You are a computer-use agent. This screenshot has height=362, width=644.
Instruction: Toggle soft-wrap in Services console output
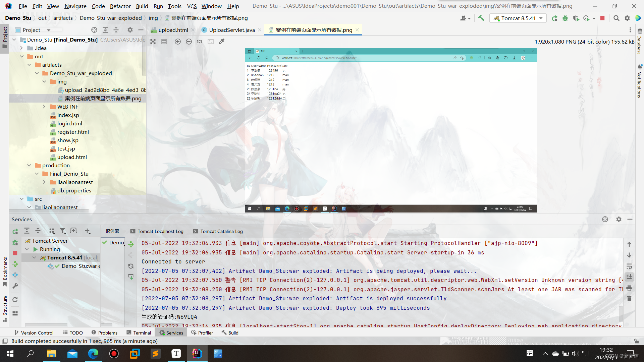(629, 266)
